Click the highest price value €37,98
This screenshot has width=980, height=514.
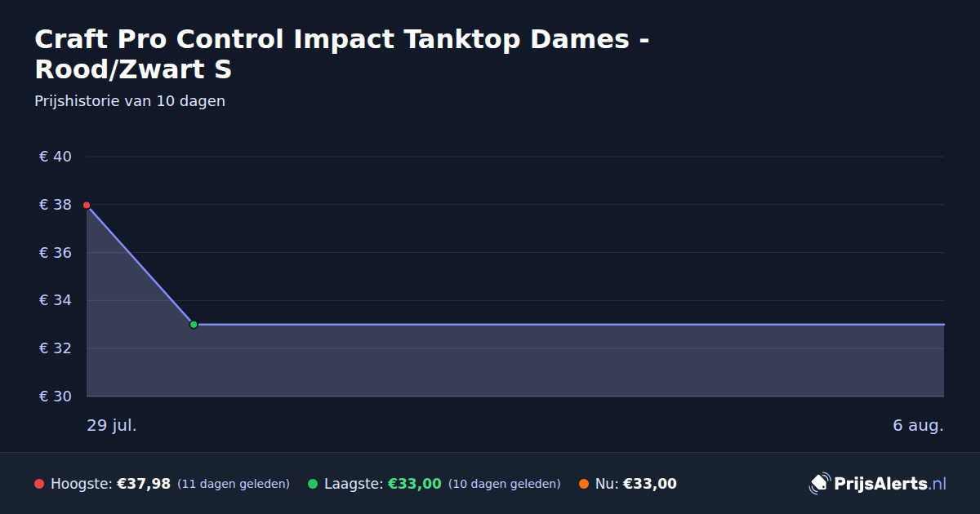click(x=144, y=484)
